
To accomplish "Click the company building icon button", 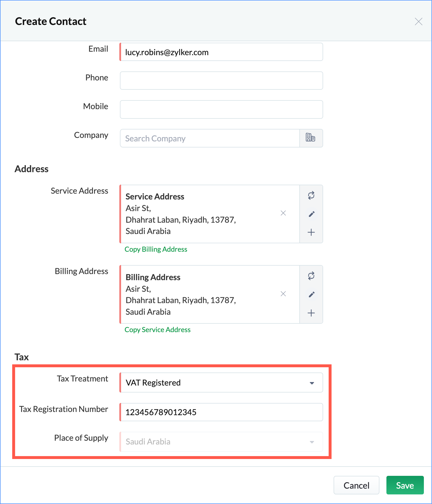I will [311, 138].
